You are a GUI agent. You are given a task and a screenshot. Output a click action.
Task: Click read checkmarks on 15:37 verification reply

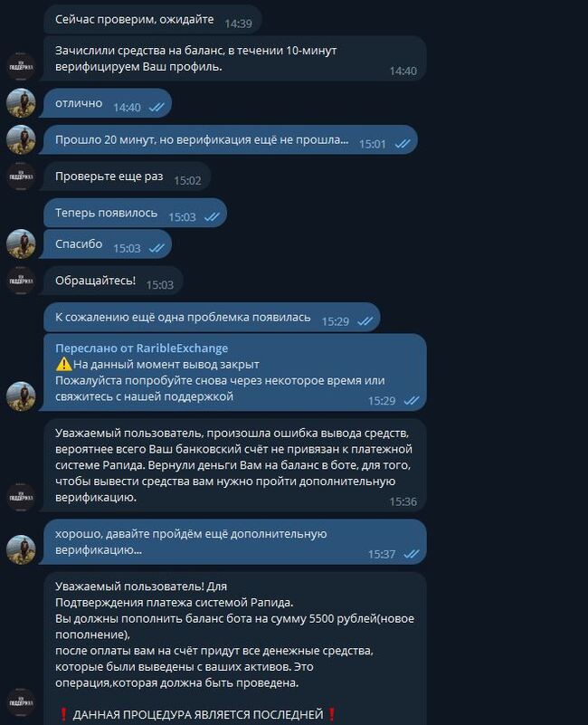(x=412, y=554)
